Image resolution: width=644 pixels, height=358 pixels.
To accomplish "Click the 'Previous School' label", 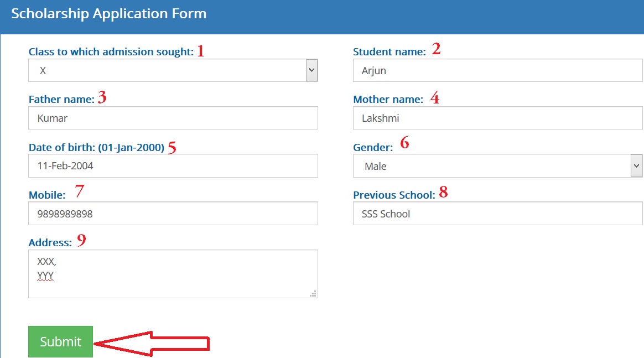I will point(394,195).
